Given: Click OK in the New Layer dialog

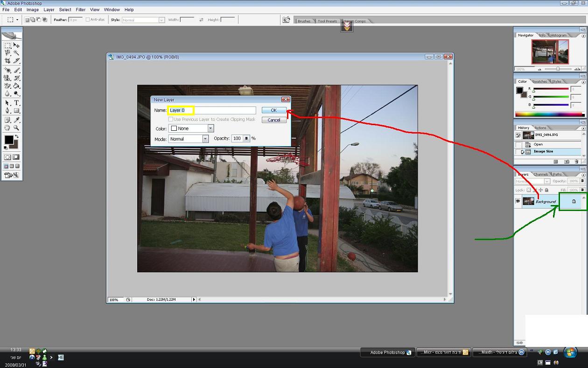Looking at the screenshot, I should tap(274, 110).
